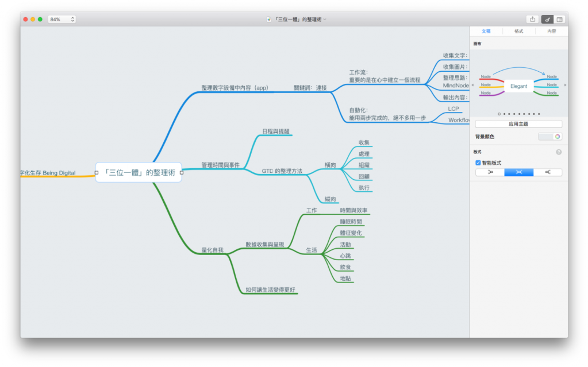
Task: Toggle the inspector brush icon
Action: pos(547,19)
